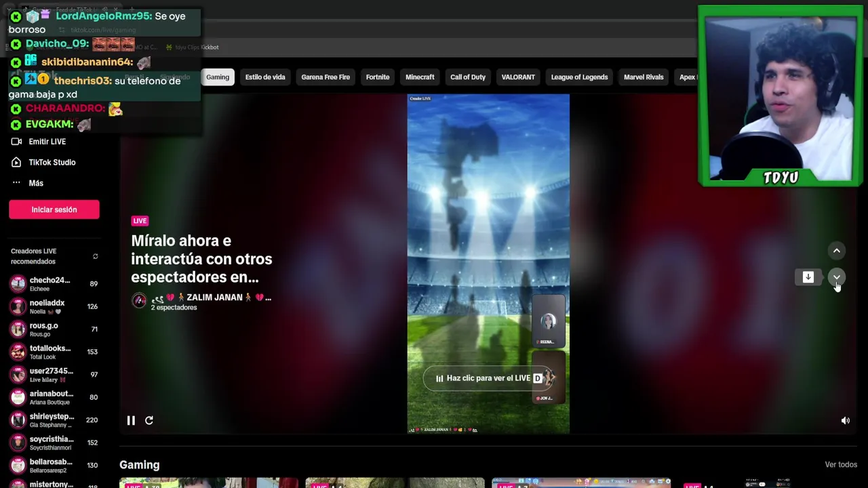Click the small guest avatar in LIVE preview
868x488 pixels.
[549, 321]
